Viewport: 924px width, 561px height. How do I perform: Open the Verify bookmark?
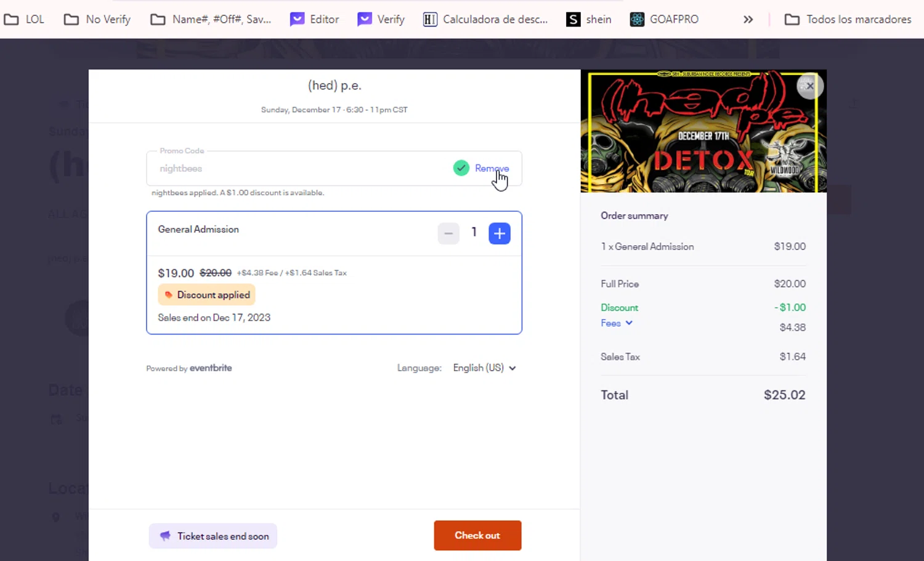pyautogui.click(x=381, y=19)
